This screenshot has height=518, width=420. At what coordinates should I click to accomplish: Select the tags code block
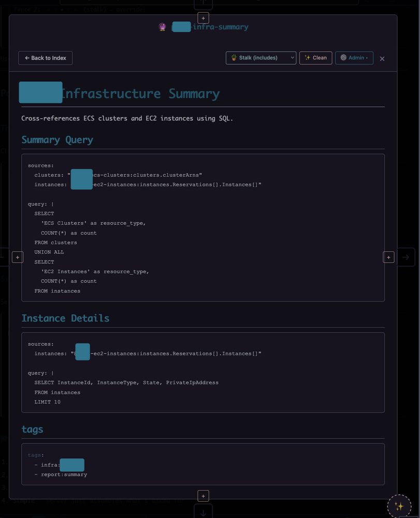pyautogui.click(x=203, y=464)
